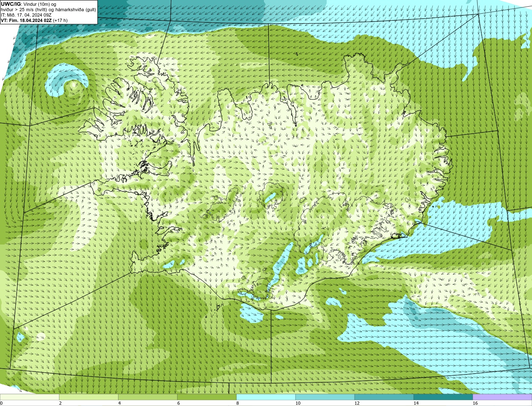Click the legend label "12"
532x406 pixels.
tap(357, 403)
